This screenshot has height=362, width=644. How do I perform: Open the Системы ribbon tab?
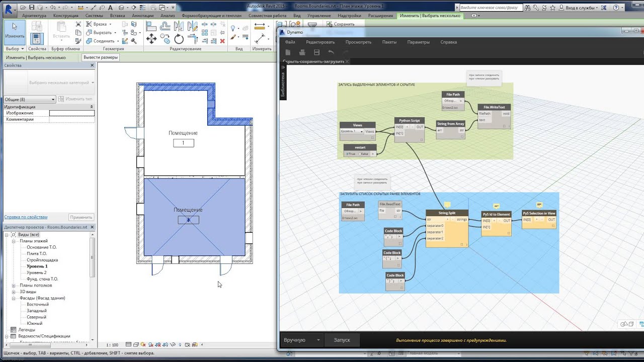click(94, 16)
